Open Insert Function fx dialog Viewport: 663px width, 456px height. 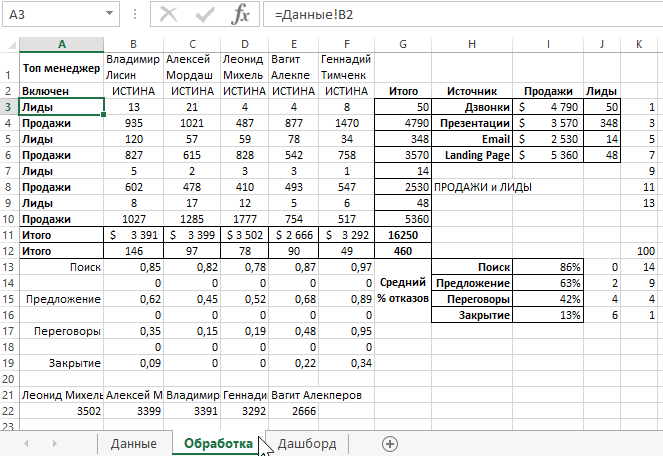click(240, 15)
